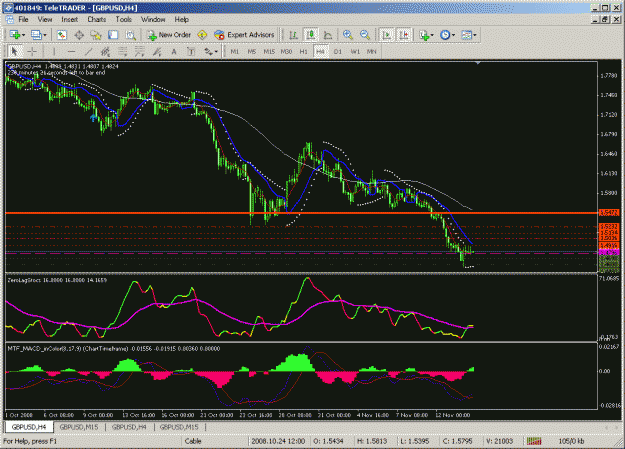
Task: Switch chart to Bar Chart mode
Action: click(293, 35)
